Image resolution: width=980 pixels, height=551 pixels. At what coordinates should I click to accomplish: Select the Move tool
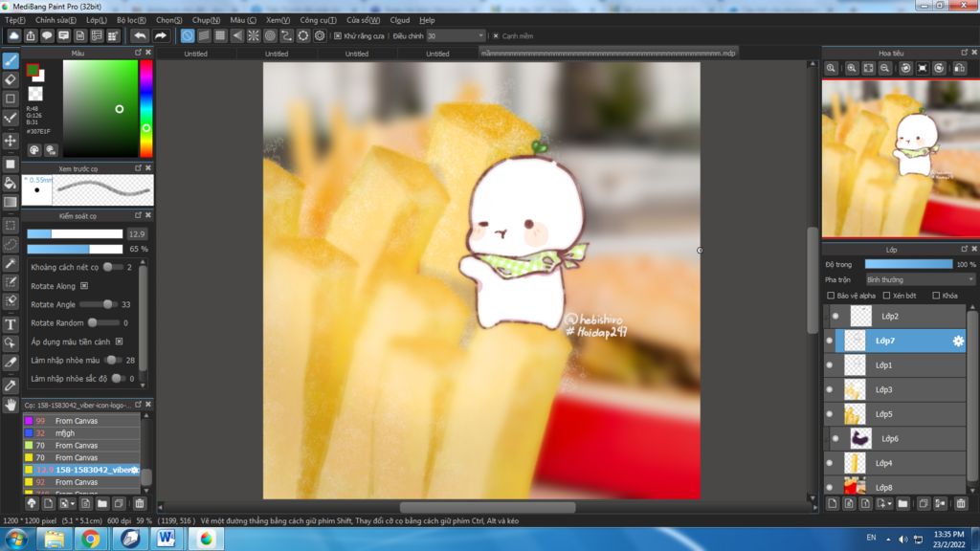(11, 141)
